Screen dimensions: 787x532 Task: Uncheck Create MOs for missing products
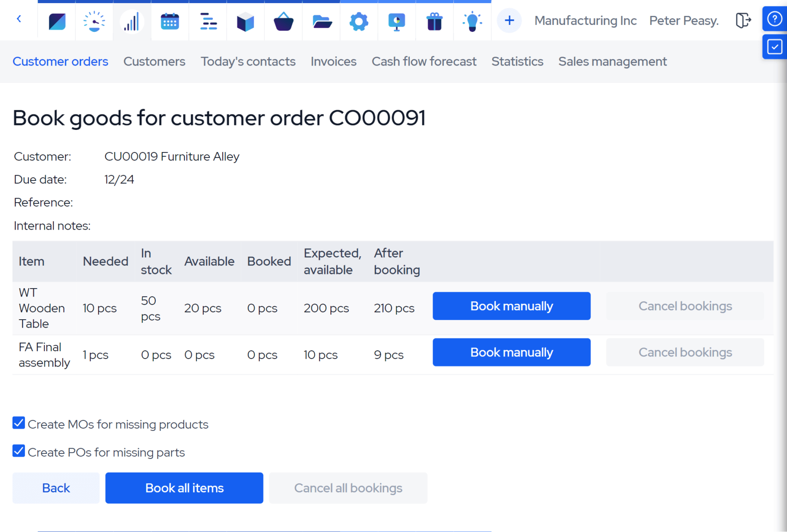point(19,423)
